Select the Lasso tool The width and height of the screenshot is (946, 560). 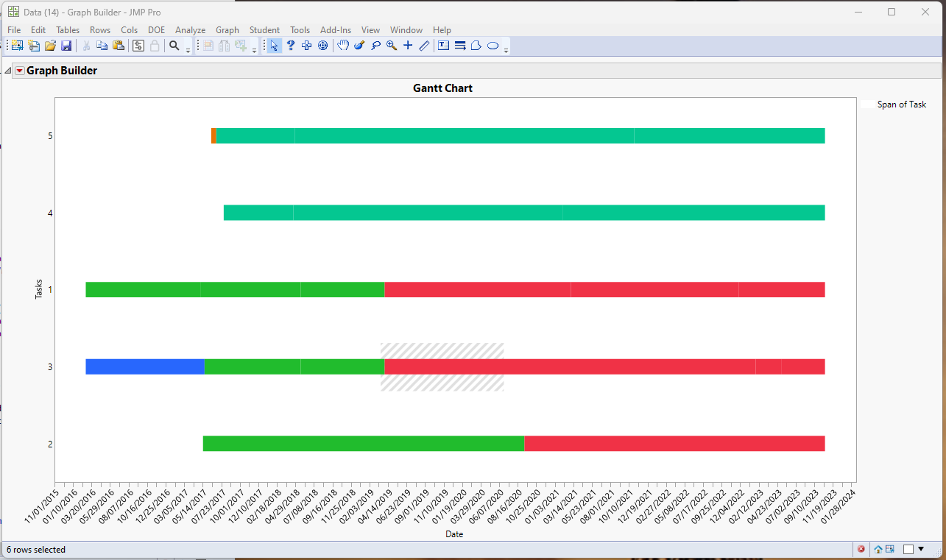(375, 46)
